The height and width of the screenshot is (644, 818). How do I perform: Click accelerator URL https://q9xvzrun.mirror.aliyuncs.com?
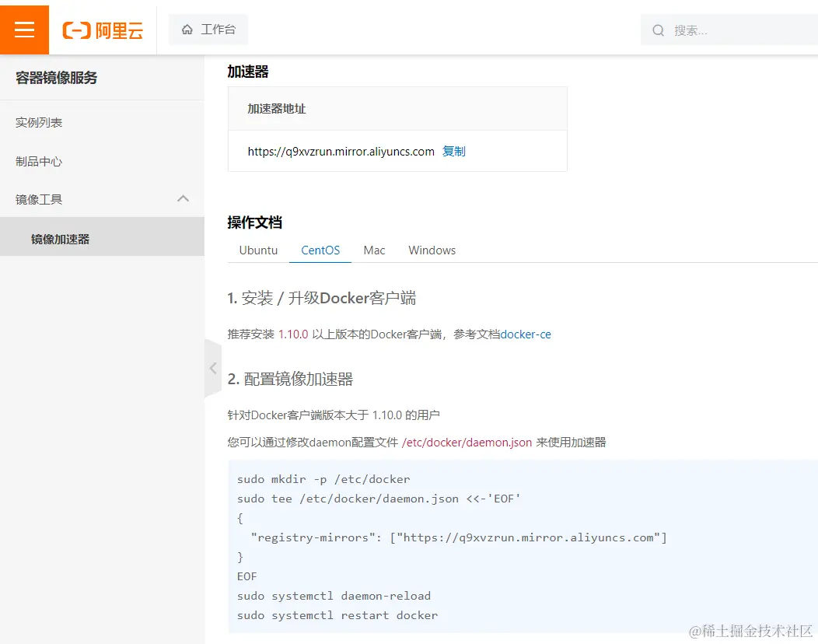[341, 152]
